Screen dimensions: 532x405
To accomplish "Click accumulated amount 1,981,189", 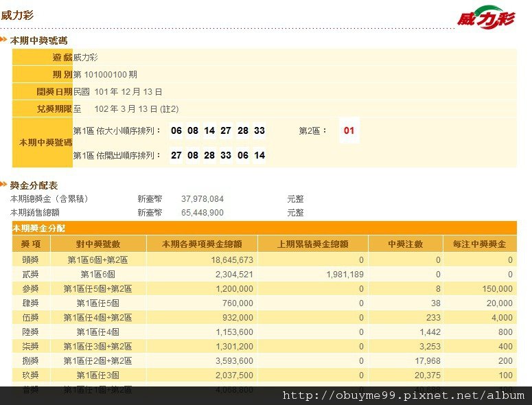I will point(345,275).
